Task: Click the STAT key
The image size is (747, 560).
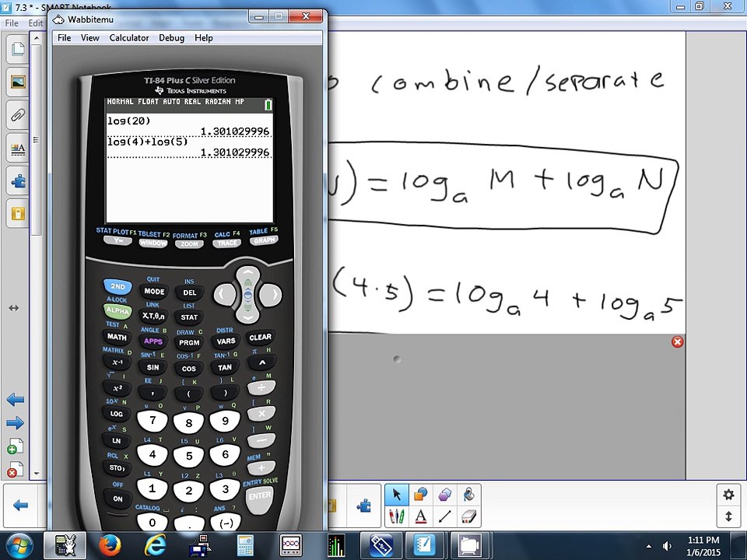Action: [x=189, y=317]
